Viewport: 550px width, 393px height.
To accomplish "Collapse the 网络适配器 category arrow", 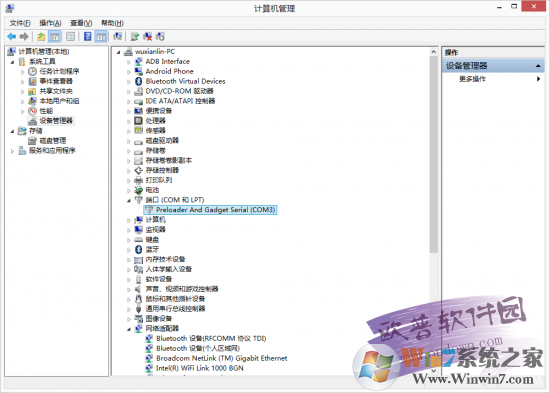I will coord(129,329).
